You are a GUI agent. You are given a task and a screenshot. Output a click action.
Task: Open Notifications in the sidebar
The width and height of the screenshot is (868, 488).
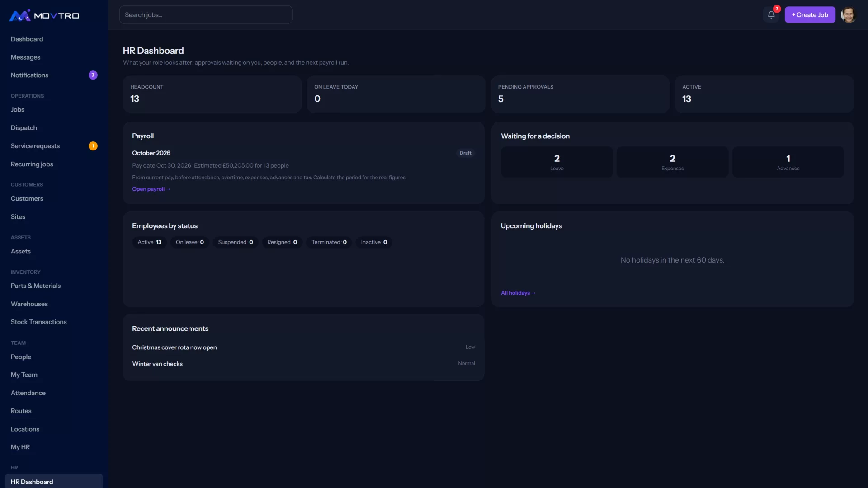54,75
